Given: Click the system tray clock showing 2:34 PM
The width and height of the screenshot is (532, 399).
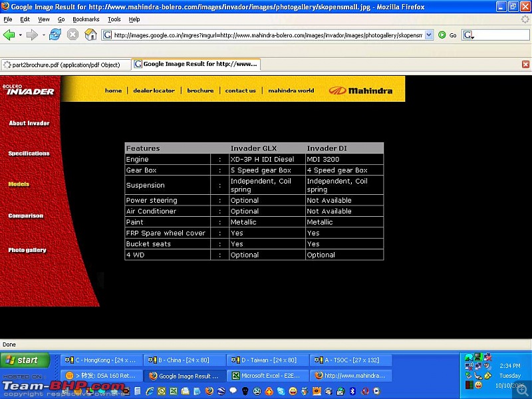Looking at the screenshot, I should pos(509,366).
